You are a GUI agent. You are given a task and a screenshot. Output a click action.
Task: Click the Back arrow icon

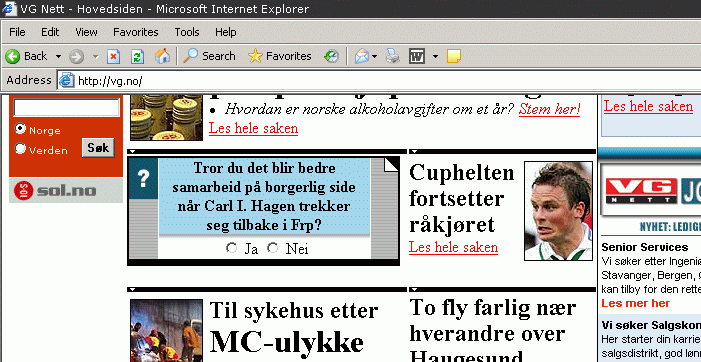point(13,56)
